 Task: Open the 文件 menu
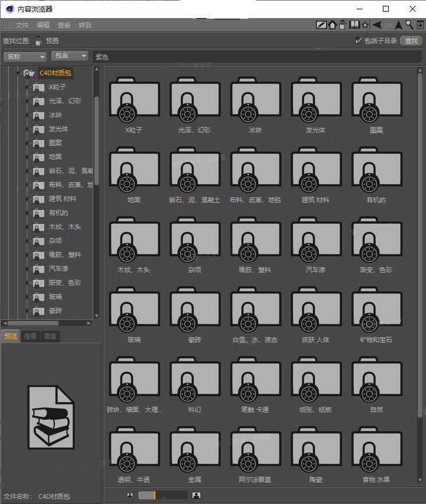click(x=22, y=24)
